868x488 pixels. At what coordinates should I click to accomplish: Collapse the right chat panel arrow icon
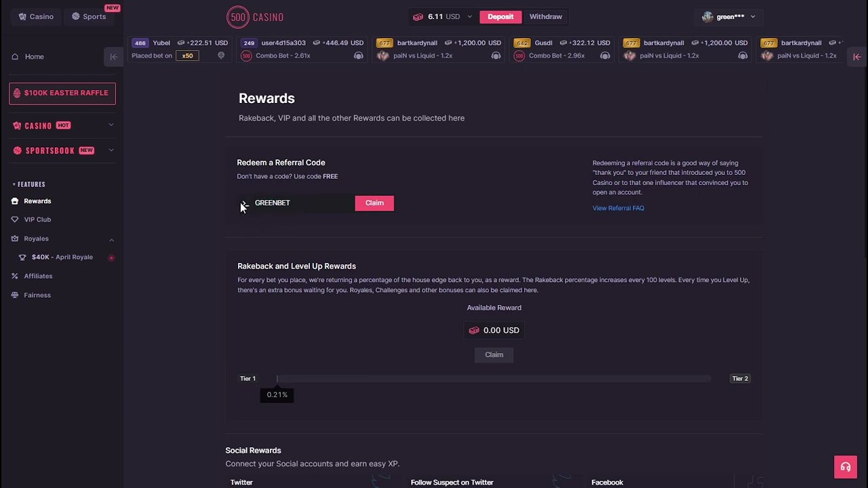coord(856,57)
